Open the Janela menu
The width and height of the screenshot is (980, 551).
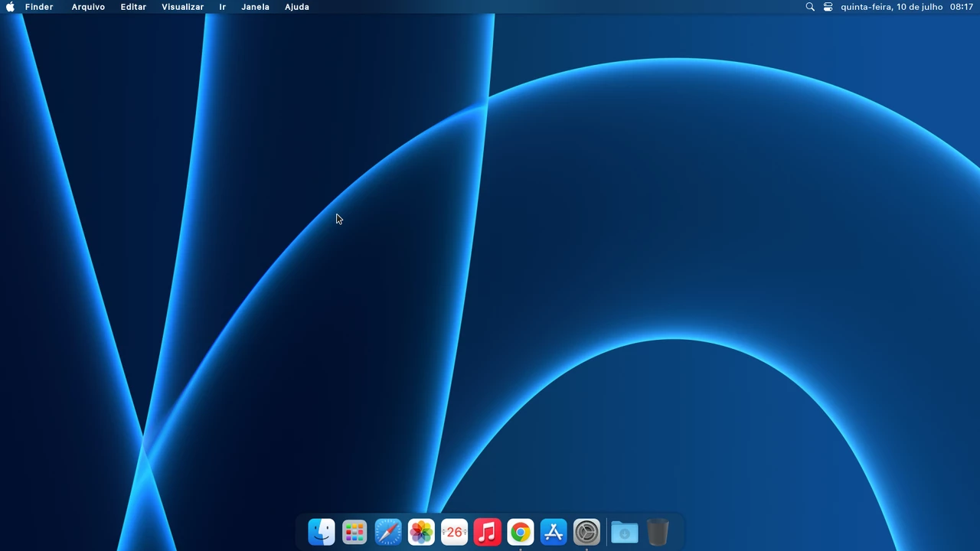coord(255,7)
